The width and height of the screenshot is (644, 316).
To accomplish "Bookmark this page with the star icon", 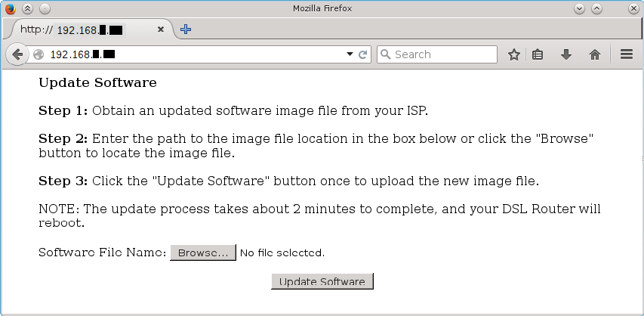I will pos(514,54).
